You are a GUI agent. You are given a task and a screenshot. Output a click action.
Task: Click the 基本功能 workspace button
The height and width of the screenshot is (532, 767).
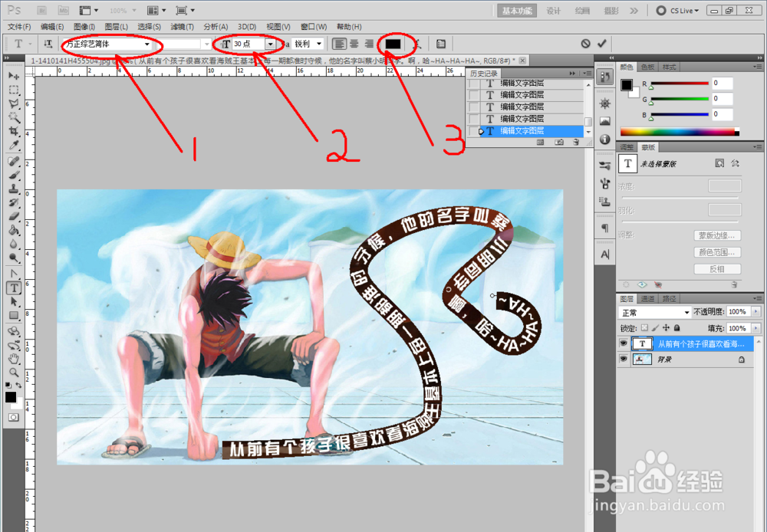(x=517, y=11)
